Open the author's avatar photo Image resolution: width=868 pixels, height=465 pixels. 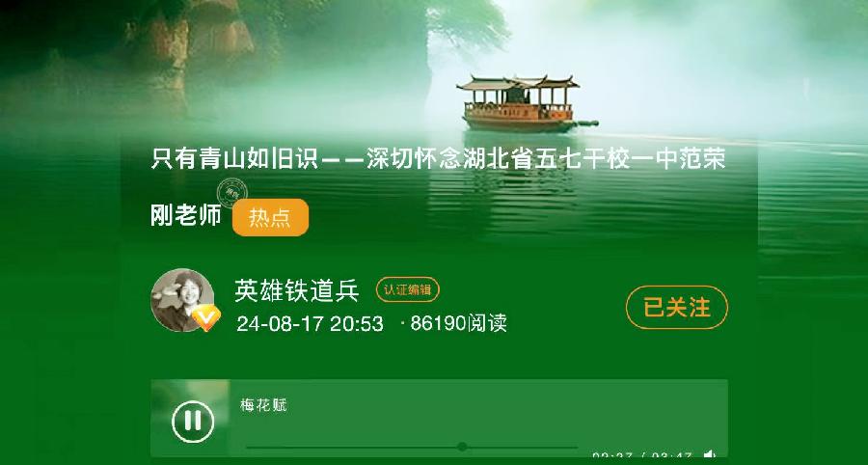[182, 300]
